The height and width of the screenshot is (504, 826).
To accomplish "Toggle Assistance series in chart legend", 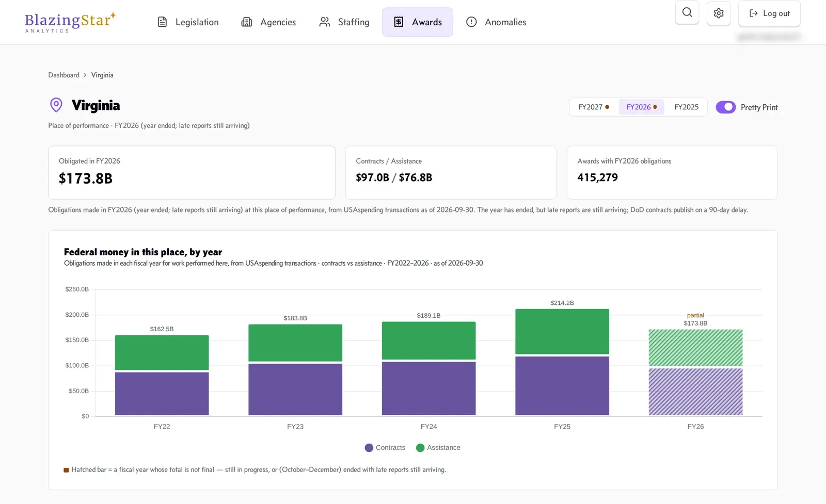I will pyautogui.click(x=438, y=448).
